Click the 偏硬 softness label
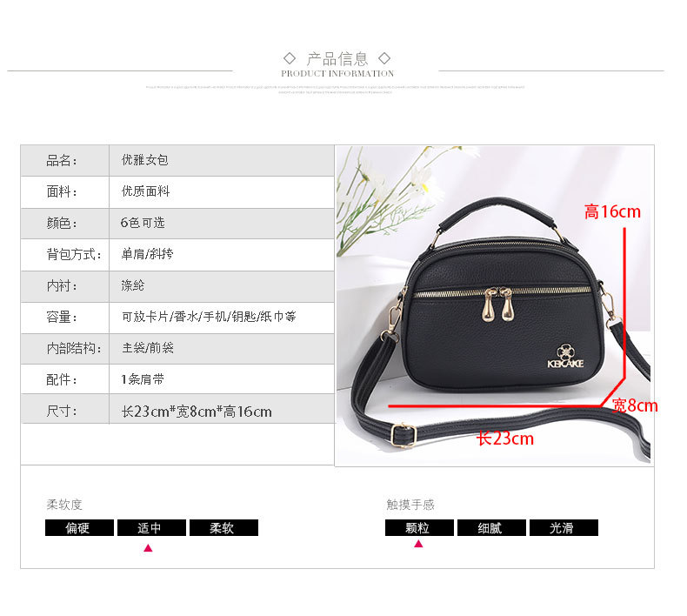Image resolution: width=687 pixels, height=616 pixels. [x=79, y=527]
